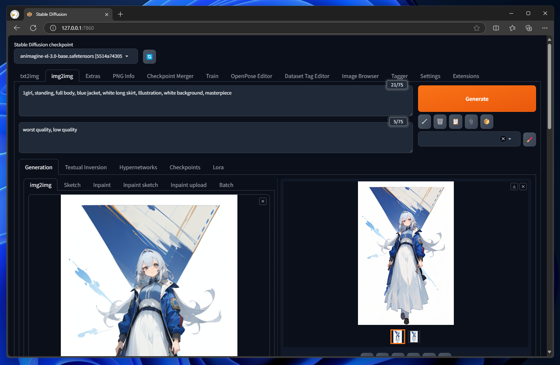
Task: Open the browser collections icon
Action: 529,28
